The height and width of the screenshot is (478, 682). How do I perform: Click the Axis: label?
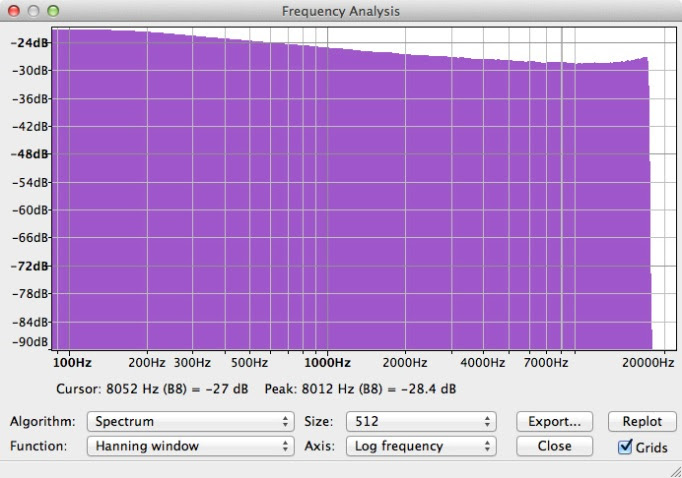coord(320,446)
